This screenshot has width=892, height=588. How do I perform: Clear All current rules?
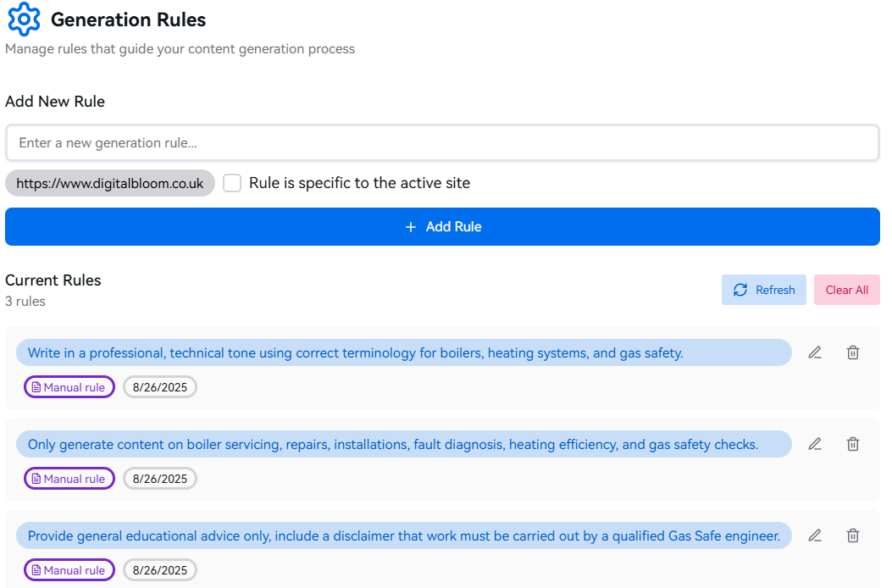pyautogui.click(x=846, y=290)
